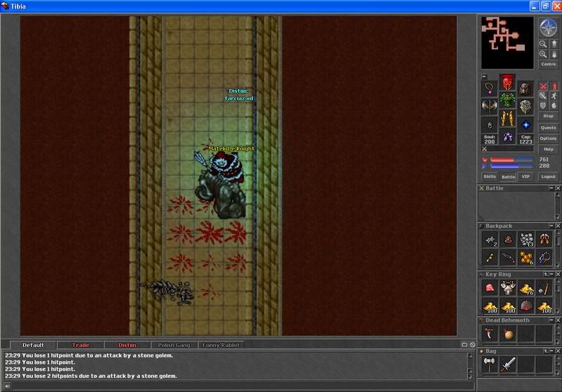Minimize the Dead Behemoth container

pos(551,320)
